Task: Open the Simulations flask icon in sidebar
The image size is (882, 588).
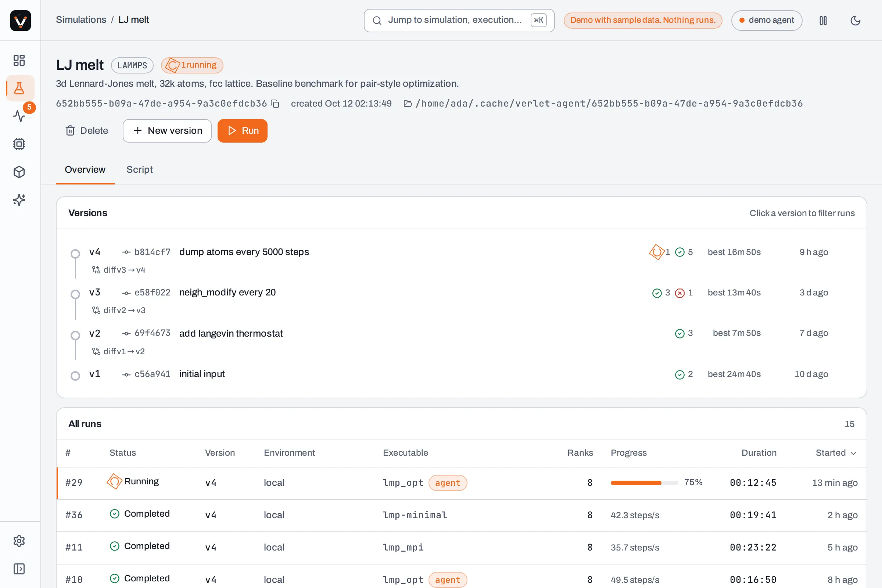Action: [19, 89]
